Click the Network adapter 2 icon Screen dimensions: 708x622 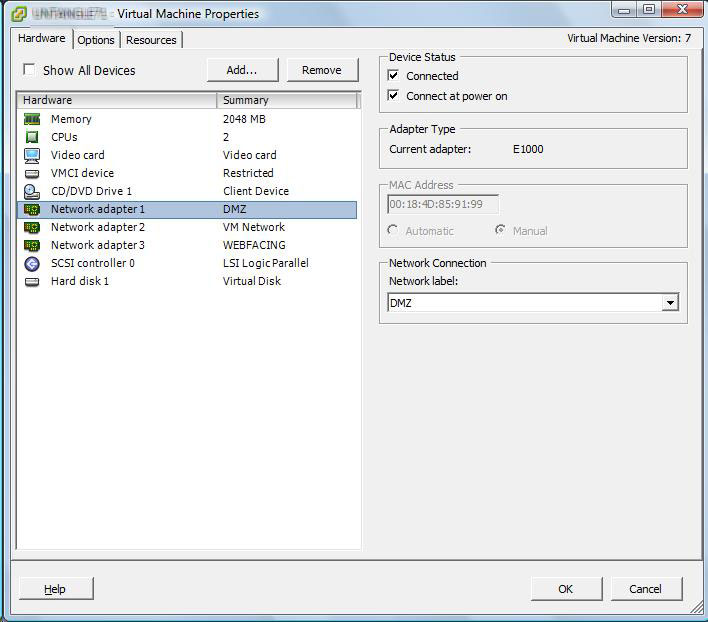tap(32, 227)
